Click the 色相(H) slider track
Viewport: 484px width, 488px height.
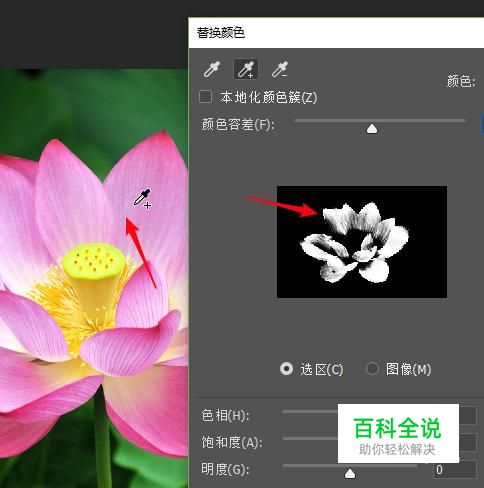[x=310, y=412]
